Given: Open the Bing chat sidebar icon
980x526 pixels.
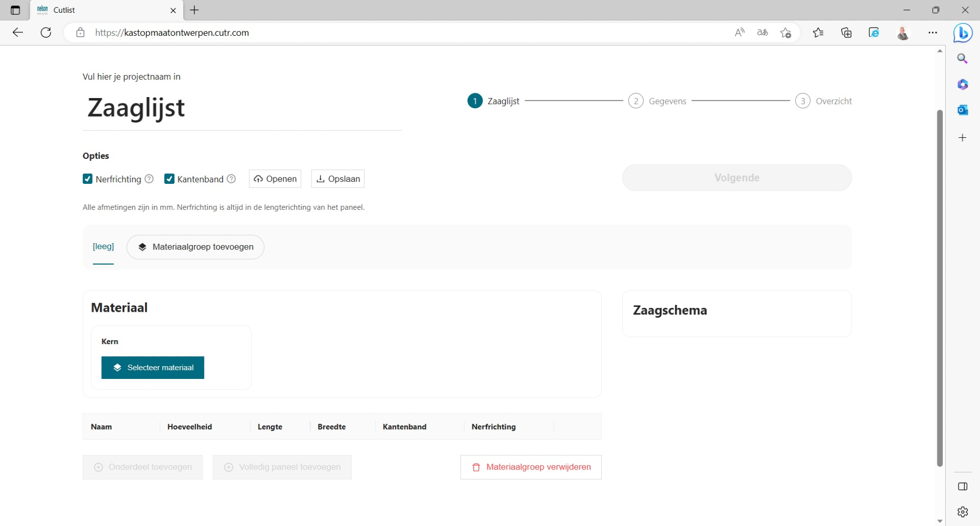Looking at the screenshot, I should pos(963,33).
